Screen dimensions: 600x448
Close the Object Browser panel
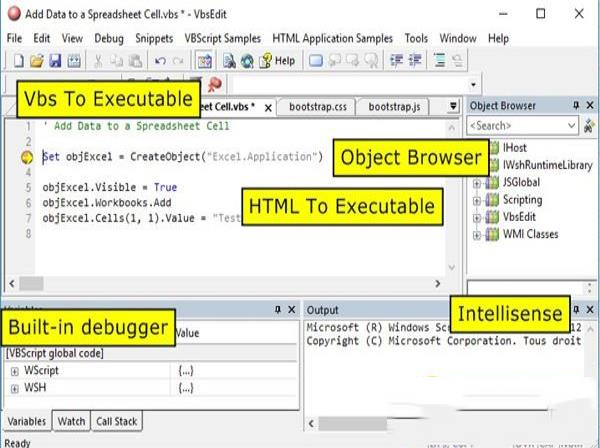tap(590, 106)
